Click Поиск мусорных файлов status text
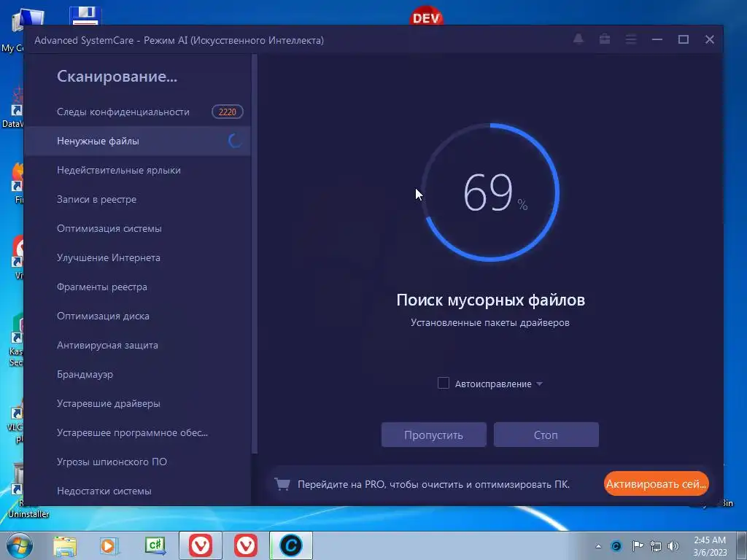The image size is (747, 560). pyautogui.click(x=490, y=300)
